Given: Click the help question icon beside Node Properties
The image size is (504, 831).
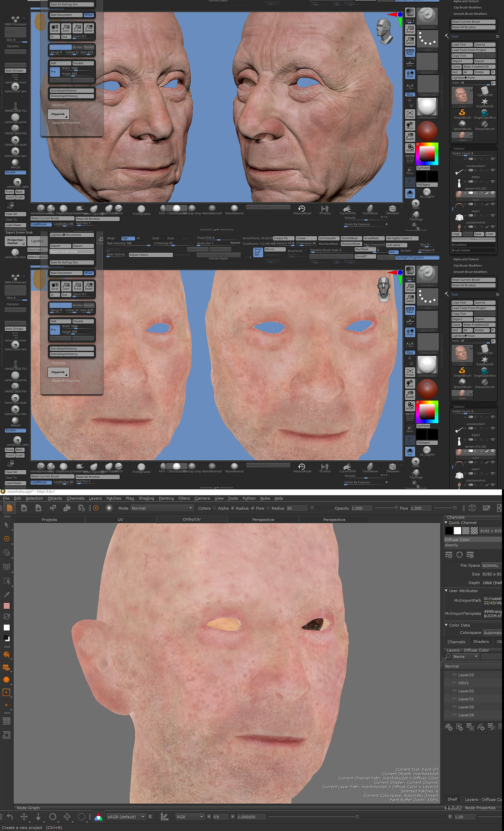Looking at the screenshot, I should 446,808.
